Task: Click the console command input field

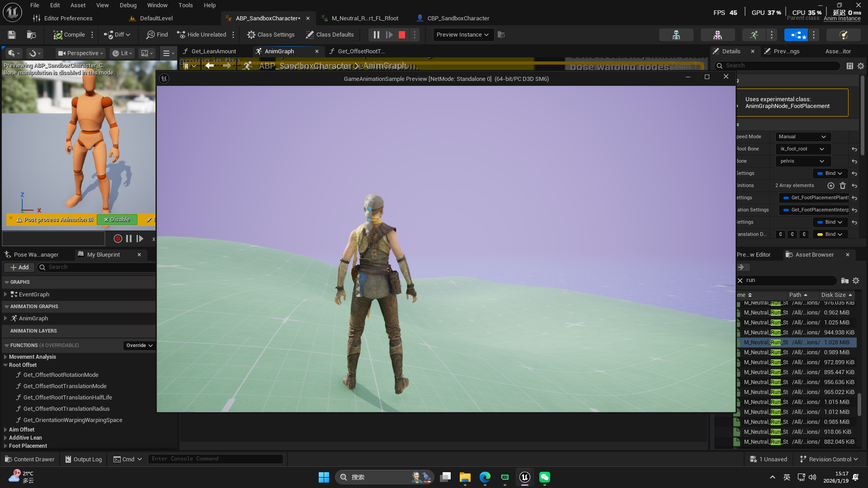Action: (215, 459)
